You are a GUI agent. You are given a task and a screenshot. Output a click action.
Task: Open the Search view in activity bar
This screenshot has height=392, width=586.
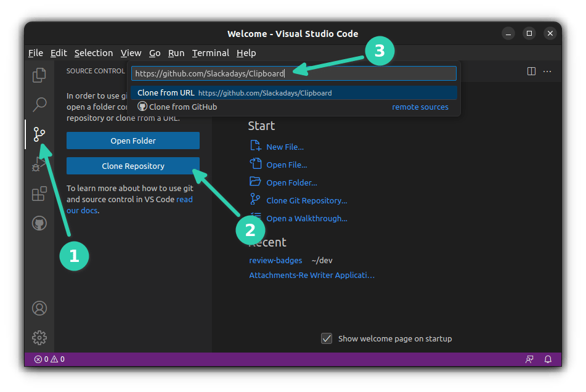pyautogui.click(x=39, y=104)
